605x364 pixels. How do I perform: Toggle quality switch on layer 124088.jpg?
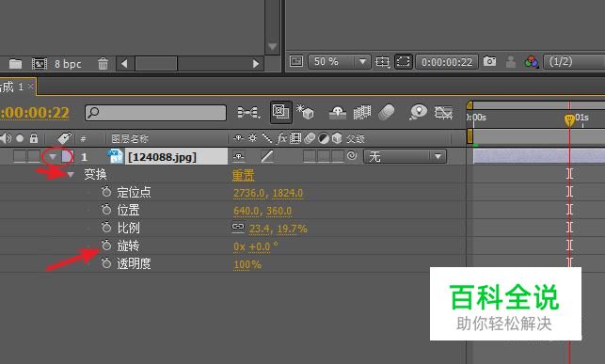pyautogui.click(x=267, y=156)
